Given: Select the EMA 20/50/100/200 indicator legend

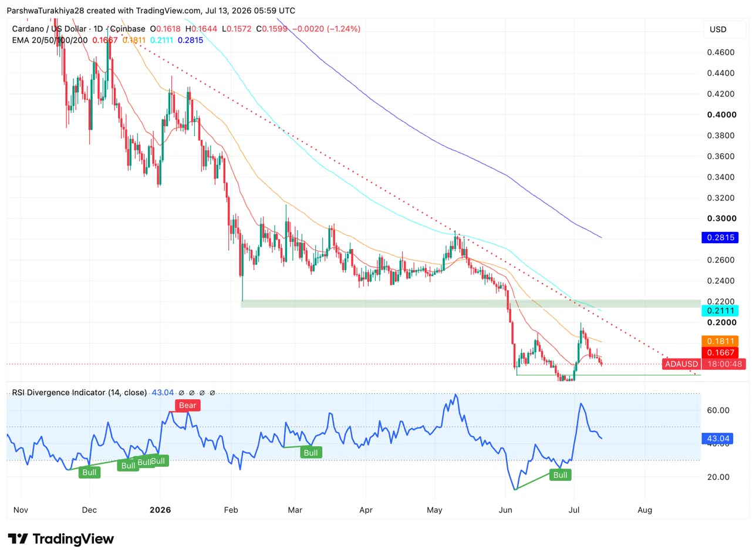Looking at the screenshot, I should [x=49, y=39].
